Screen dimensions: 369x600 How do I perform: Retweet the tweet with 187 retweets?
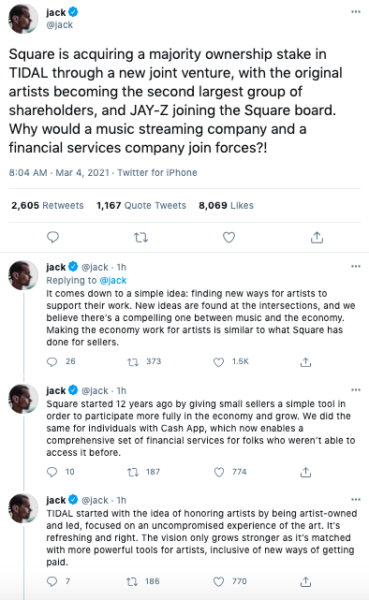[133, 472]
